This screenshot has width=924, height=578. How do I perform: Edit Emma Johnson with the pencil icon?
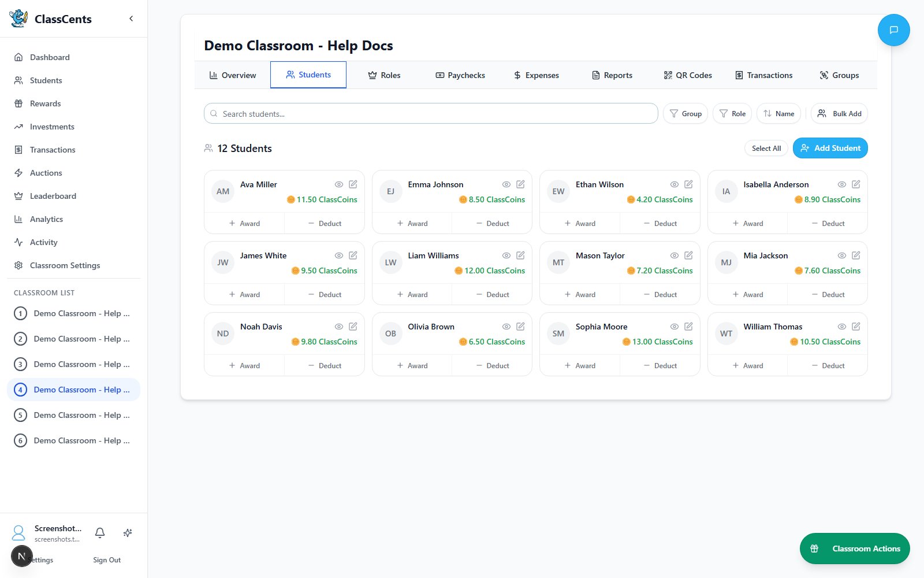[x=520, y=184]
